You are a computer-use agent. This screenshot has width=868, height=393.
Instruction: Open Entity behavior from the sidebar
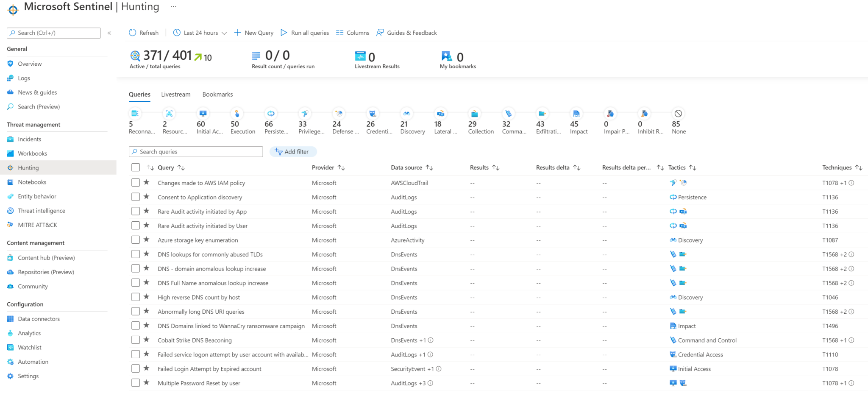(x=37, y=196)
